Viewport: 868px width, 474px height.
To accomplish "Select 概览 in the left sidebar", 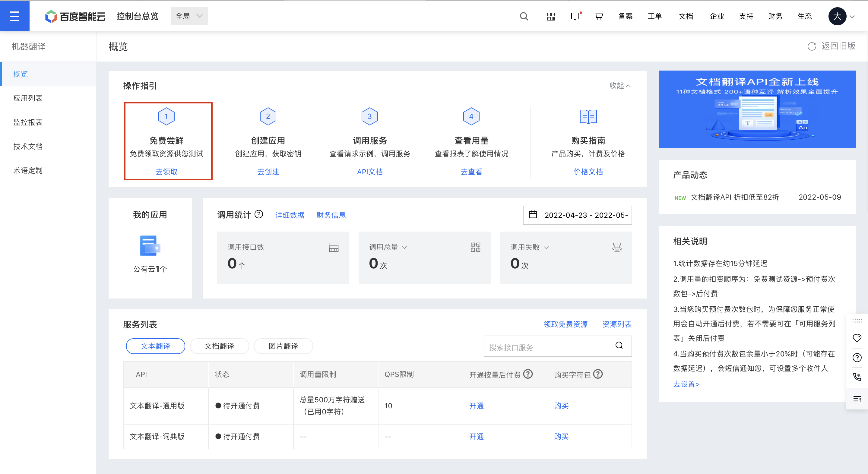I will pyautogui.click(x=49, y=74).
